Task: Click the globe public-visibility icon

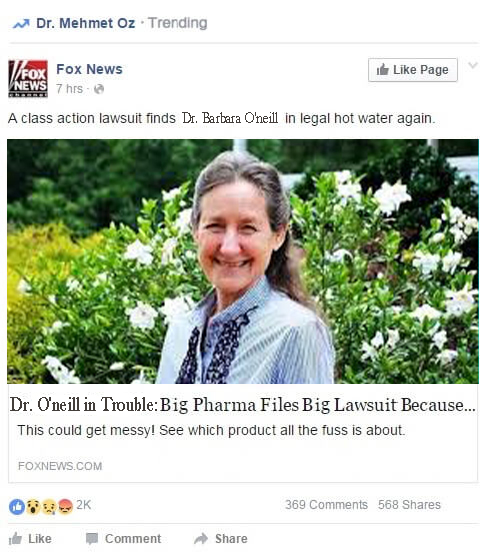Action: 99,89
